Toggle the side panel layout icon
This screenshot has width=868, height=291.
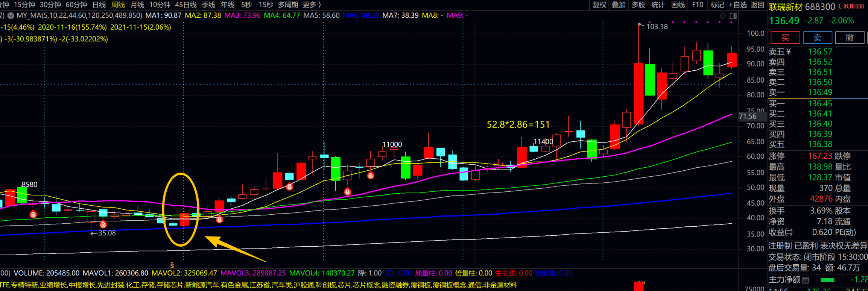coord(733,16)
